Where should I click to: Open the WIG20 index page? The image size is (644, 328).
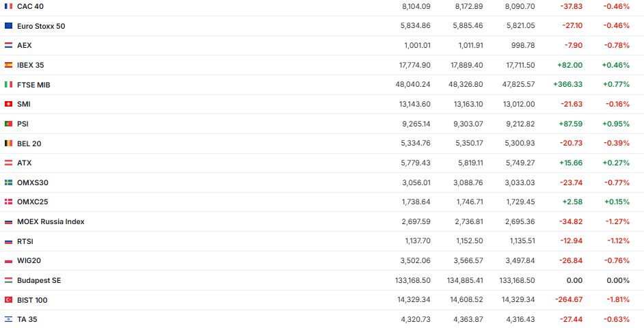[28, 260]
